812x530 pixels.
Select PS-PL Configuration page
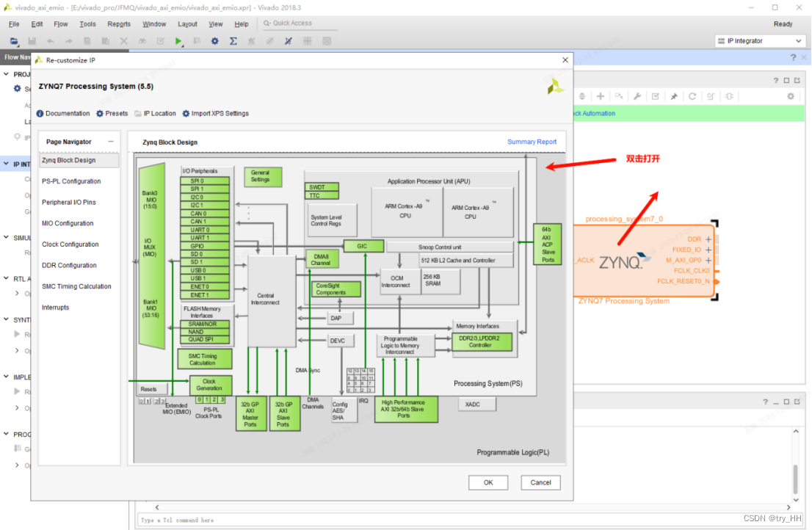[x=71, y=181]
